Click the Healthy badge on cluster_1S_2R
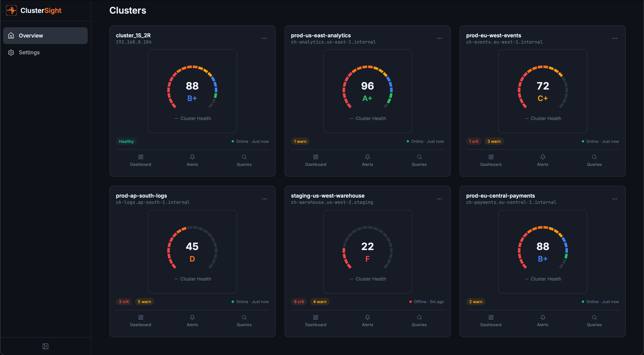This screenshot has height=355, width=644. pos(127,141)
